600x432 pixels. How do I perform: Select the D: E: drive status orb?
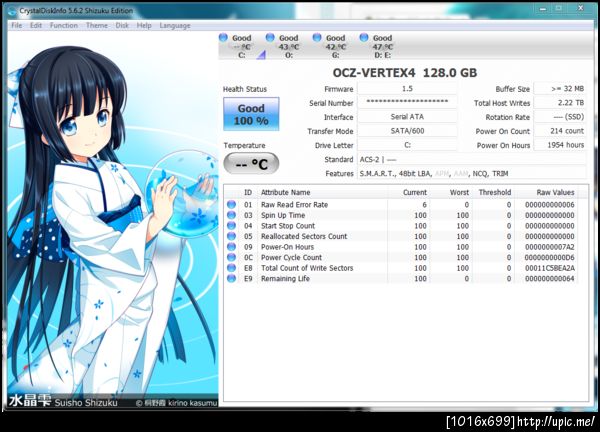coord(364,37)
